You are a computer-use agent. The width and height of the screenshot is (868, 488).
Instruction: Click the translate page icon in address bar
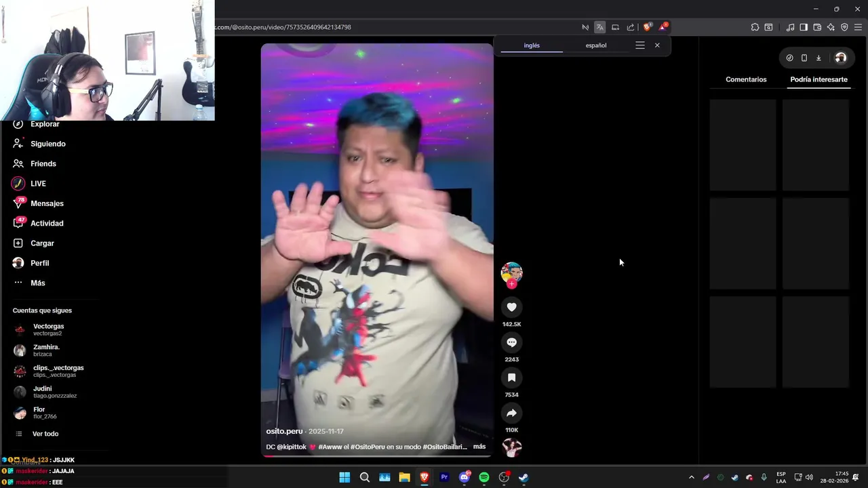click(x=599, y=27)
